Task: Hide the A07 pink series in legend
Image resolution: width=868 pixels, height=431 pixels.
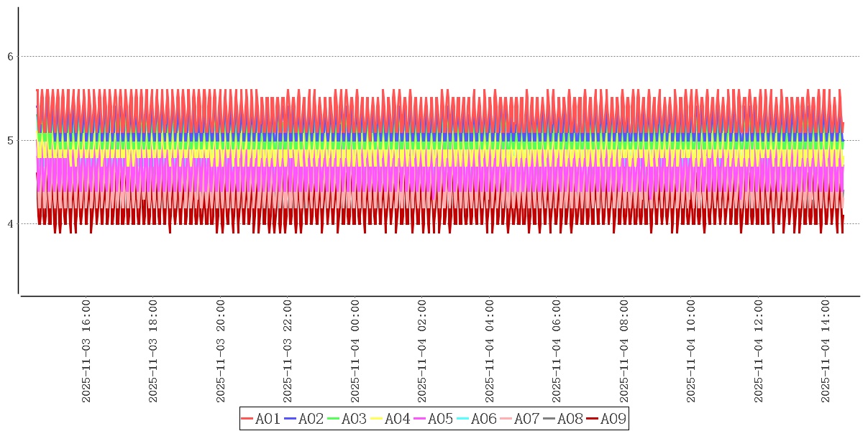Action: pyautogui.click(x=519, y=419)
